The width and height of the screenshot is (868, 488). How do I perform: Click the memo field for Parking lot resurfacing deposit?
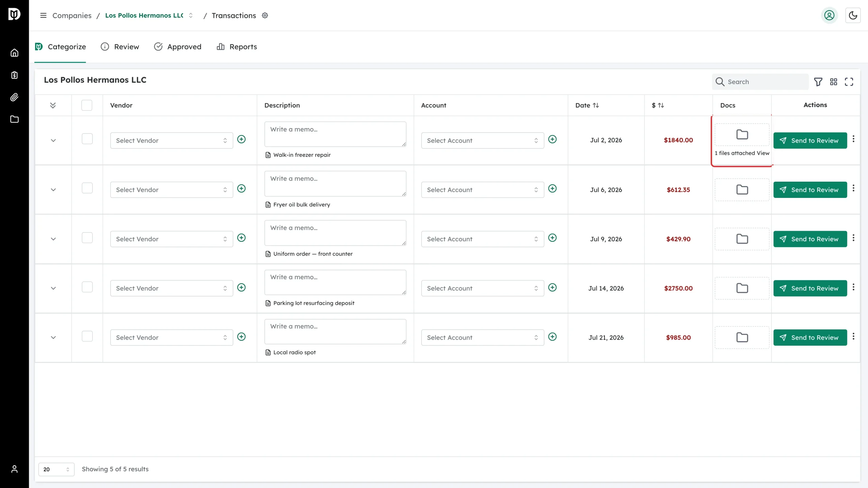pyautogui.click(x=335, y=282)
